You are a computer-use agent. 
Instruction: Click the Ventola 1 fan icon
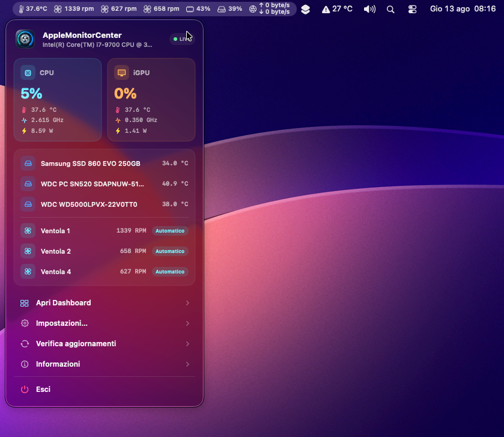point(28,231)
